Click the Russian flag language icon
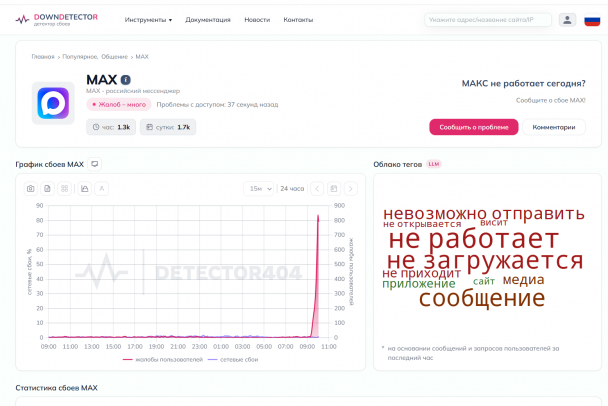This screenshot has width=608, height=406. tap(592, 19)
